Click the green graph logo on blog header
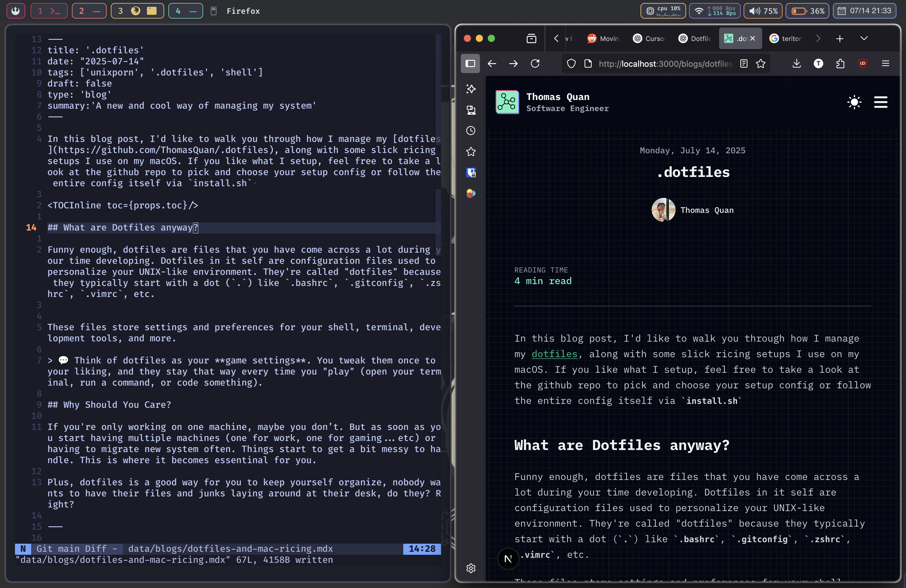 click(x=507, y=102)
